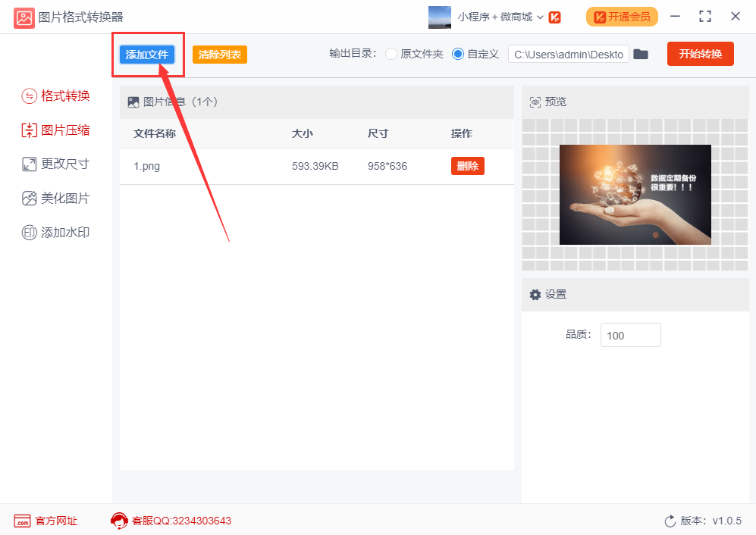The image size is (756, 535).
Task: Select the 1.png file row
Action: click(317, 166)
